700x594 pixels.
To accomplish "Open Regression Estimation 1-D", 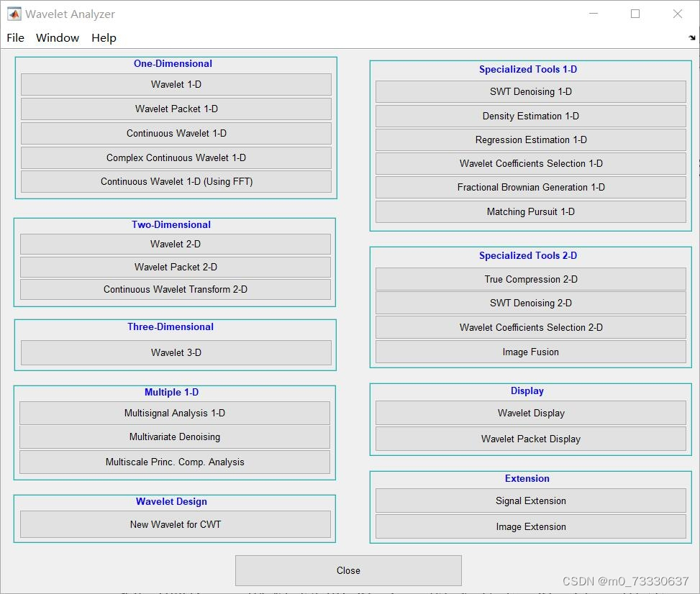I will 531,140.
